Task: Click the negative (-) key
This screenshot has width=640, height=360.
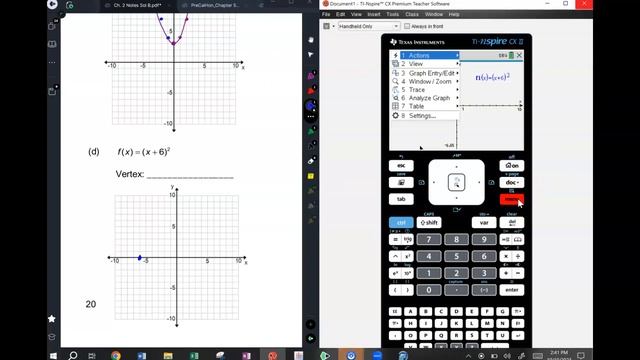Action: 484,290
